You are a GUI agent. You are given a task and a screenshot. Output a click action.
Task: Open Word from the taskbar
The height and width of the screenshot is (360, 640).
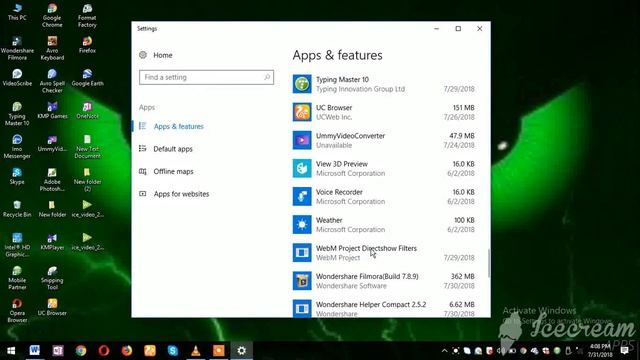coord(35,351)
